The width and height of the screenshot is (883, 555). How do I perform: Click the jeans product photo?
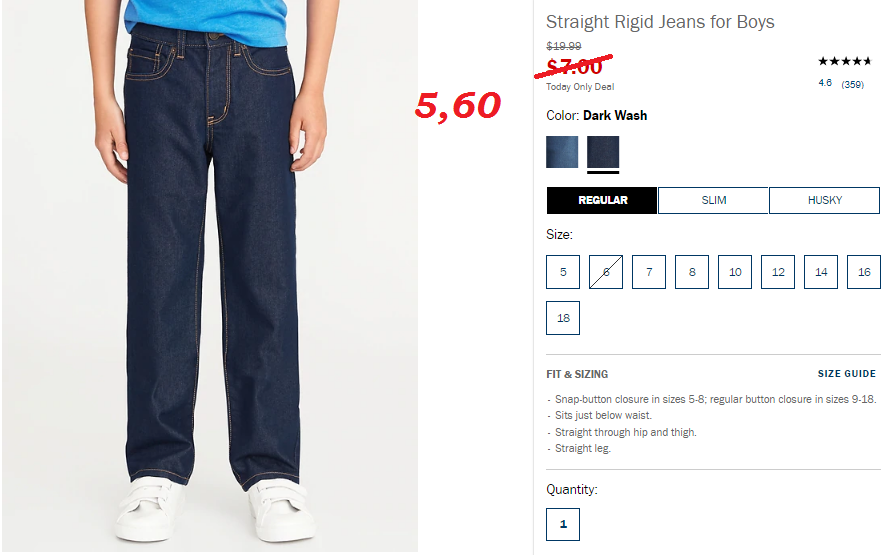click(209, 276)
